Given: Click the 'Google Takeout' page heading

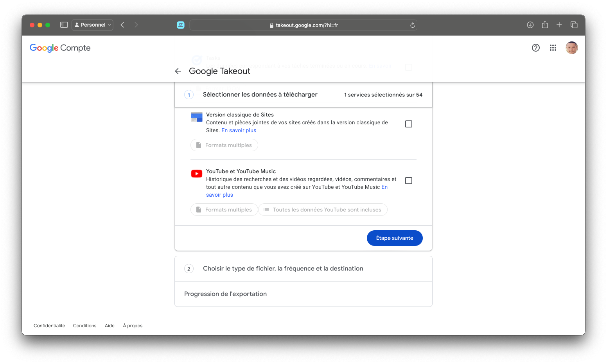Looking at the screenshot, I should (219, 71).
